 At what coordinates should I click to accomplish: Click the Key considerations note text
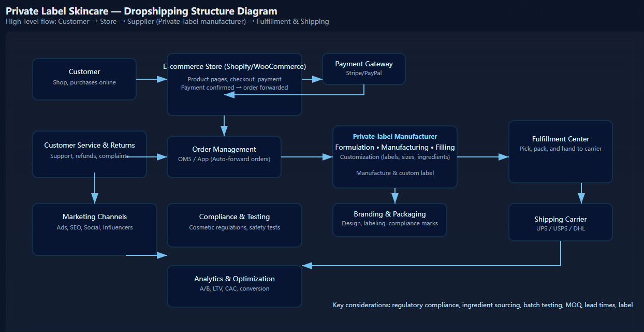[x=482, y=305]
